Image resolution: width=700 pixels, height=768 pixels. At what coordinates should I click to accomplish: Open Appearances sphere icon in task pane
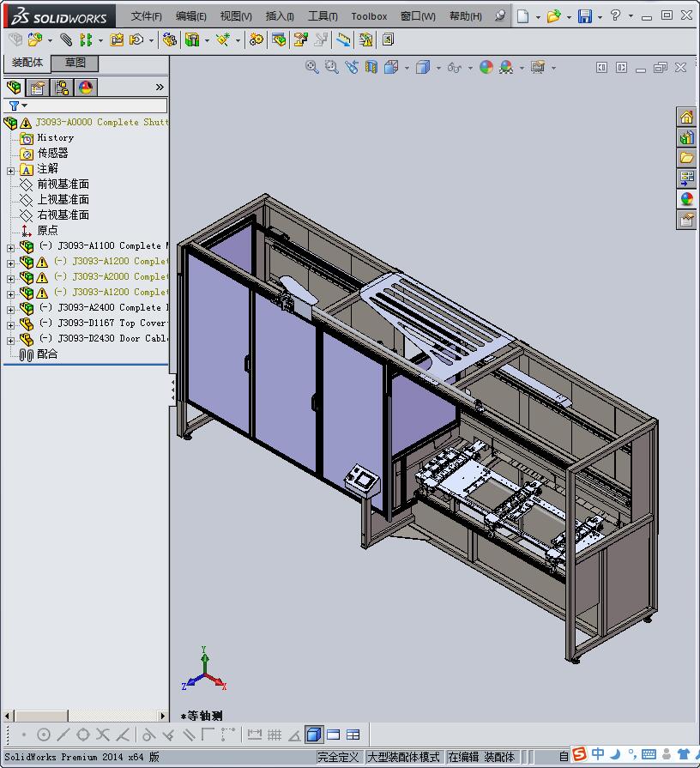pos(686,199)
